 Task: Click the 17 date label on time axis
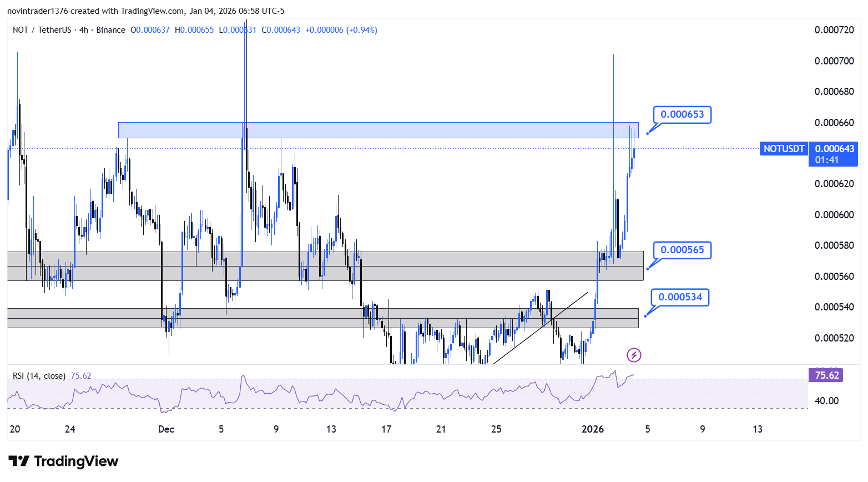[x=386, y=429]
